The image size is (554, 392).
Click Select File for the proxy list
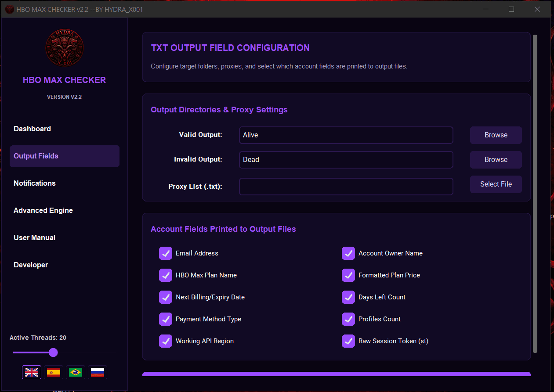point(496,184)
